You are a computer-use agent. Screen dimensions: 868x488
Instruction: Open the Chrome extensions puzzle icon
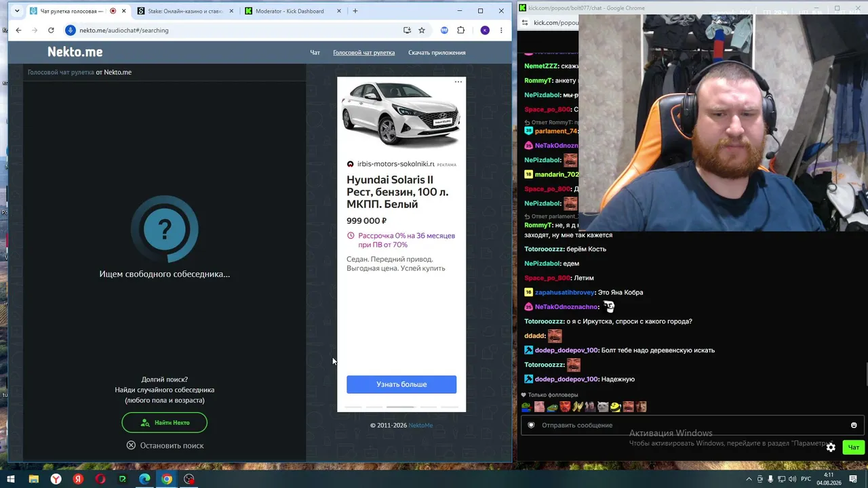461,30
